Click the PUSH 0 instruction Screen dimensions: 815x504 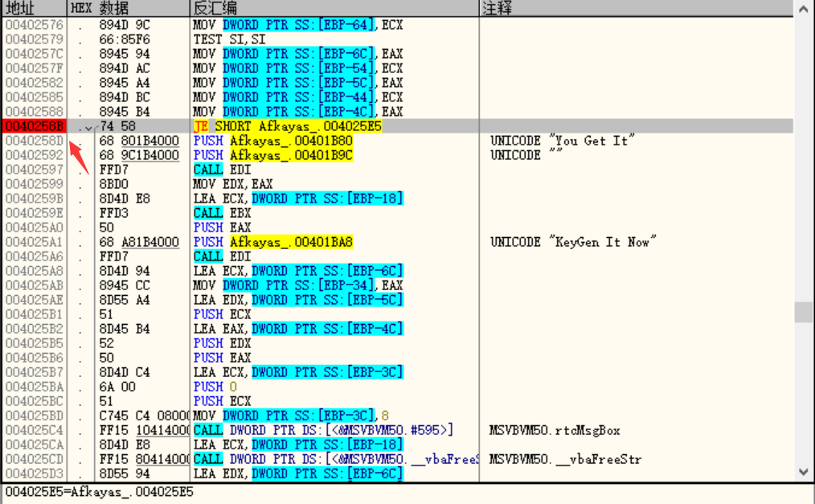pyautogui.click(x=215, y=387)
